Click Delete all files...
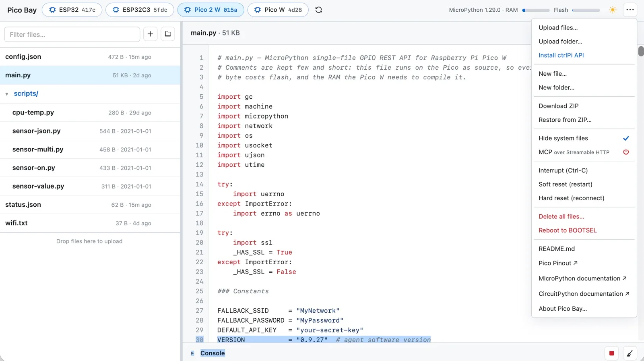 click(584, 216)
